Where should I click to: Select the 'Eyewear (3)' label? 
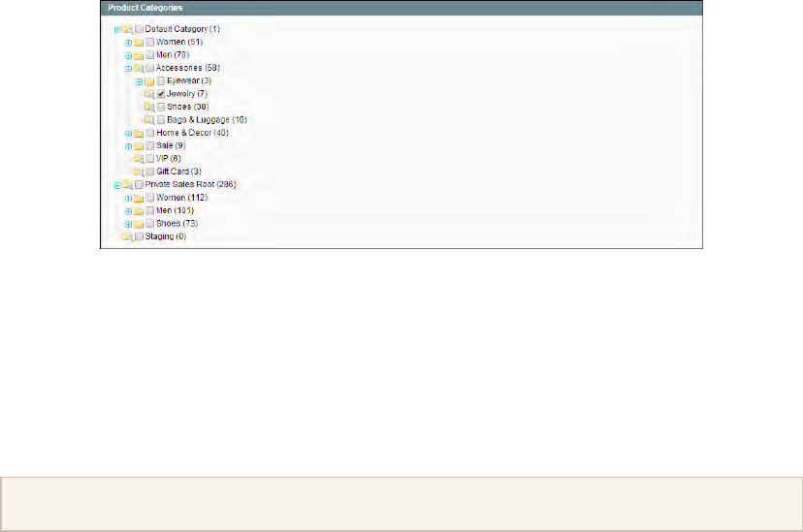pyautogui.click(x=189, y=80)
